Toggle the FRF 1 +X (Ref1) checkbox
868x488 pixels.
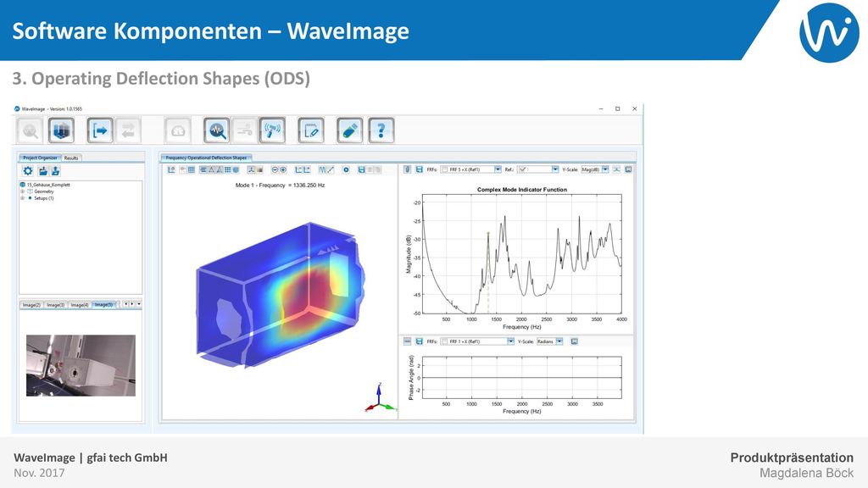coord(444,341)
